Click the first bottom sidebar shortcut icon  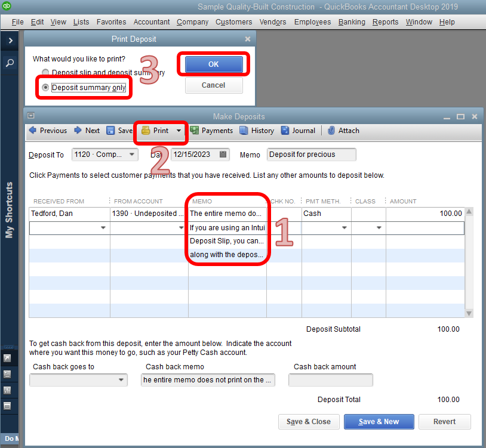point(7,358)
